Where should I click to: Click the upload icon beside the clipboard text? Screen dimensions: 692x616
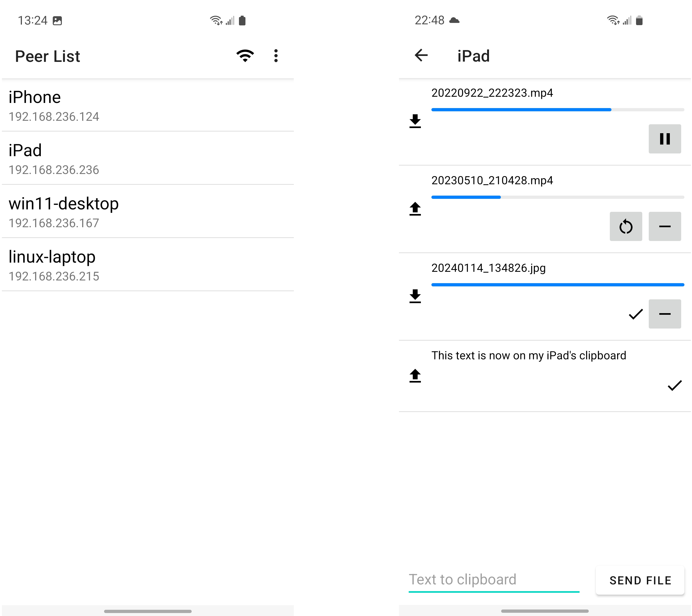415,376
